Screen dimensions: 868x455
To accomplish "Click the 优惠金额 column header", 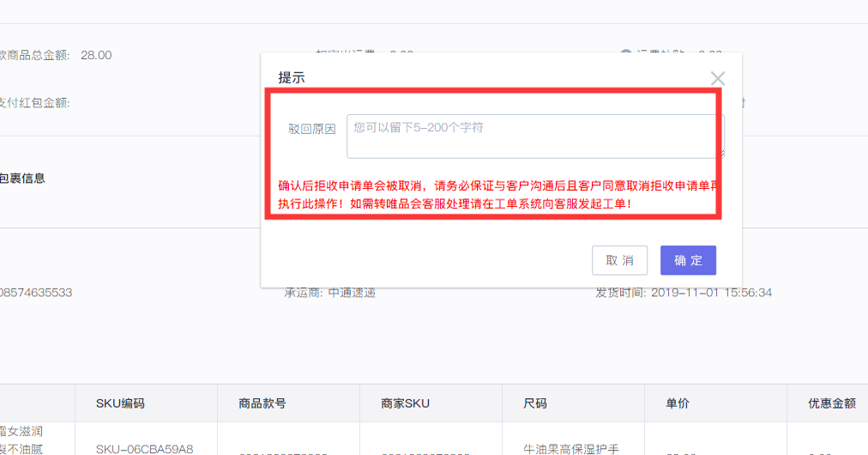I will (x=832, y=403).
